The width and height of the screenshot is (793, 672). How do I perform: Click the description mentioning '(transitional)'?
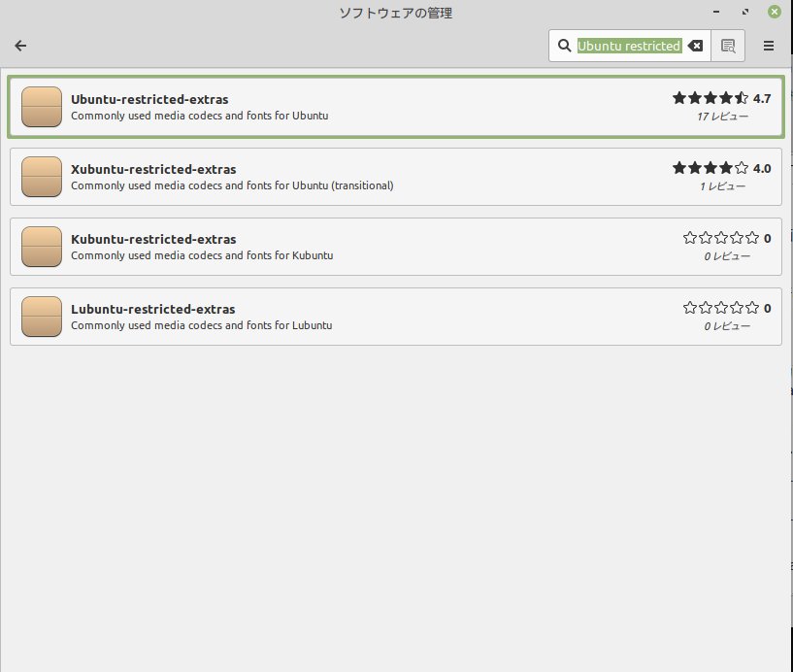(232, 185)
